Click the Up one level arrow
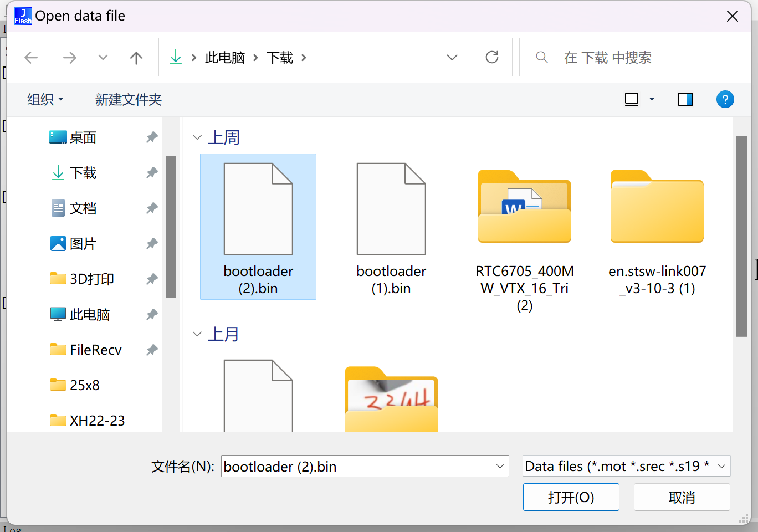This screenshot has height=532, width=758. tap(136, 58)
